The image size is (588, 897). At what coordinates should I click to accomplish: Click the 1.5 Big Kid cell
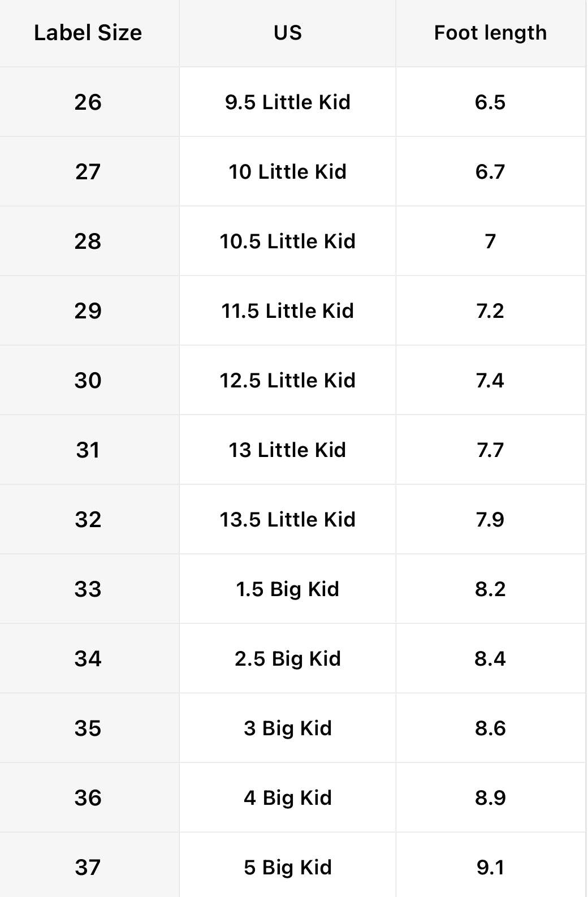tap(287, 589)
